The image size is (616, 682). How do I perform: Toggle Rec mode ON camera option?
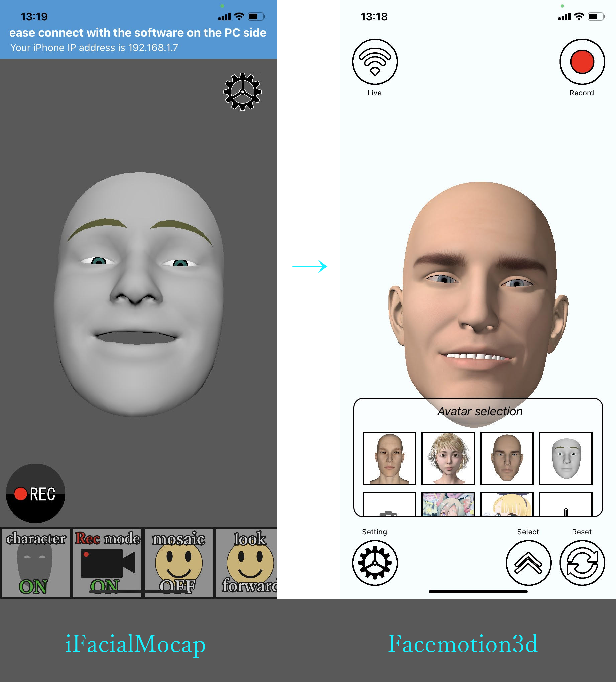tap(107, 563)
